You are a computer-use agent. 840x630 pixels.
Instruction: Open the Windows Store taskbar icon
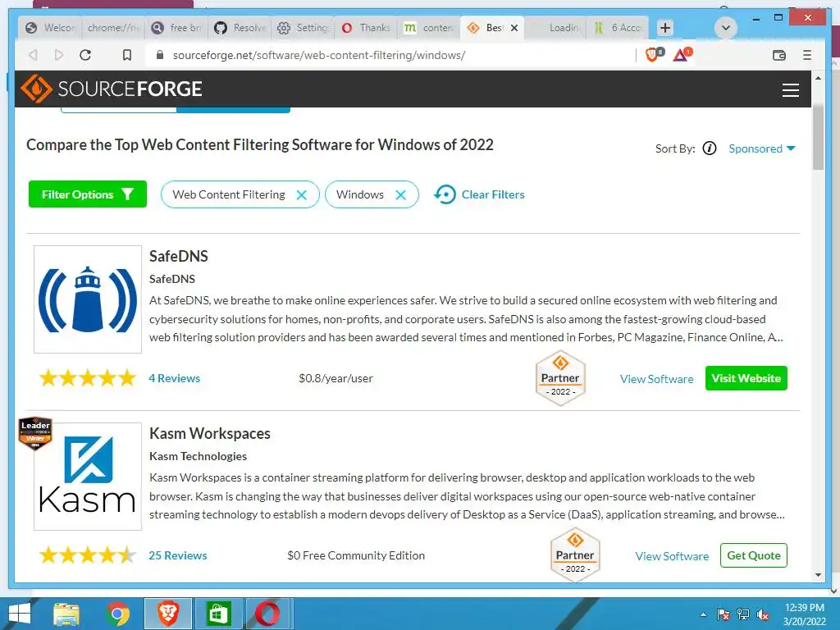pos(217,614)
